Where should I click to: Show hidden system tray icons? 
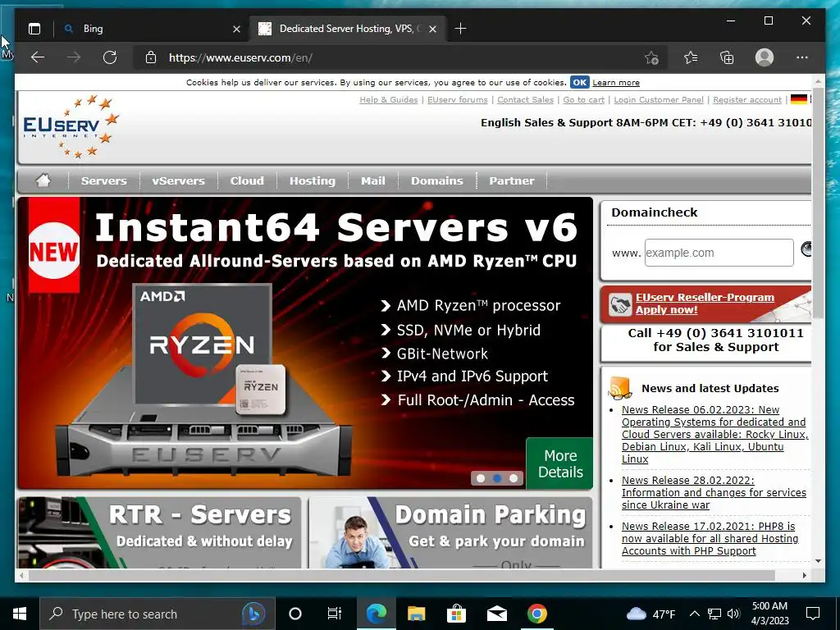694,614
